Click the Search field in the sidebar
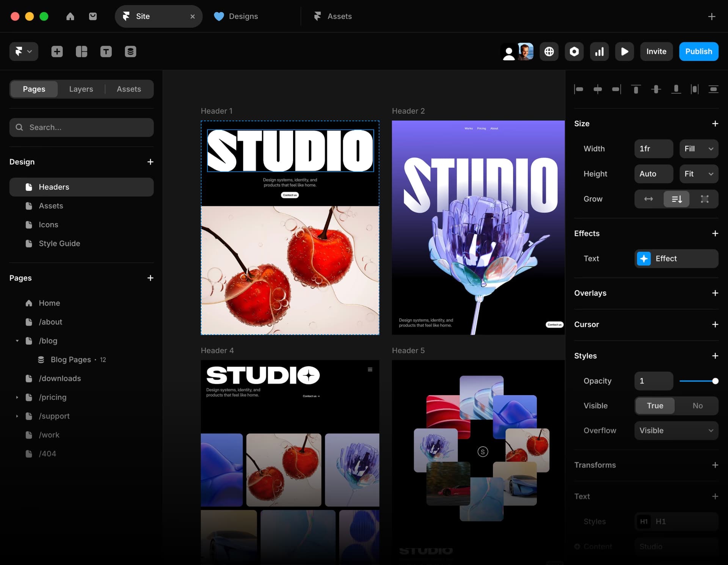 [x=82, y=127]
